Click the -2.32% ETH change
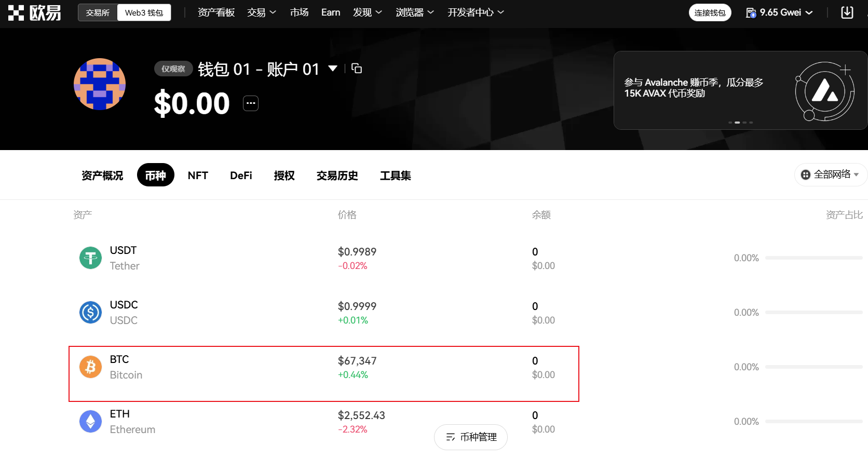The height and width of the screenshot is (458, 868). 352,429
